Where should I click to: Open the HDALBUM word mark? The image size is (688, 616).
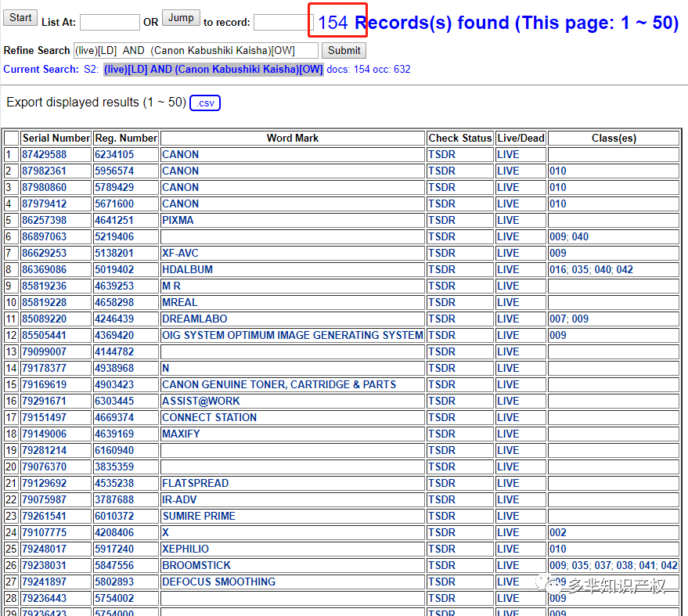pos(188,270)
